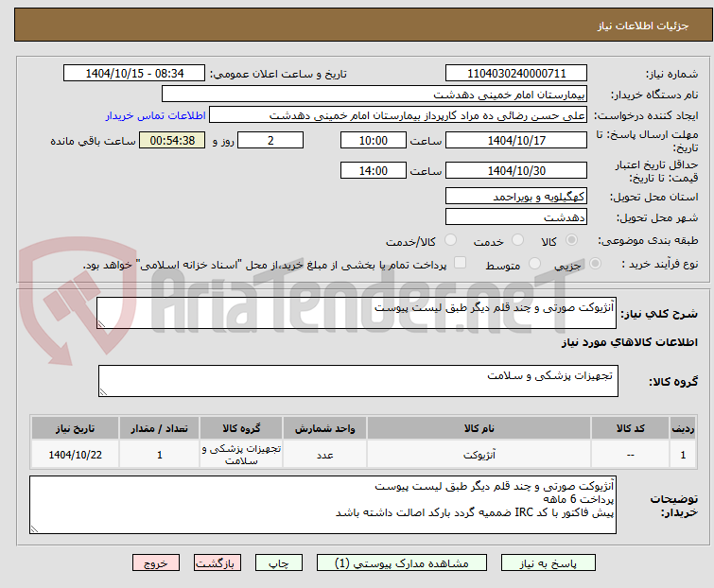714x588 pixels.
Task: Click the تجهیزات پزشکی و سلامت table cell
Action: click(x=241, y=455)
